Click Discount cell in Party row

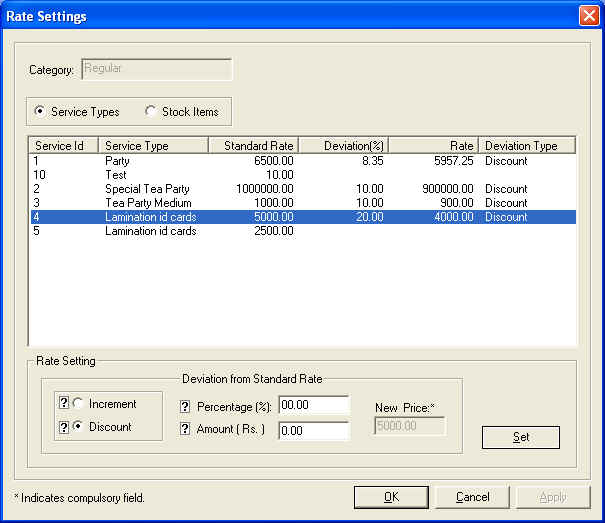[506, 161]
